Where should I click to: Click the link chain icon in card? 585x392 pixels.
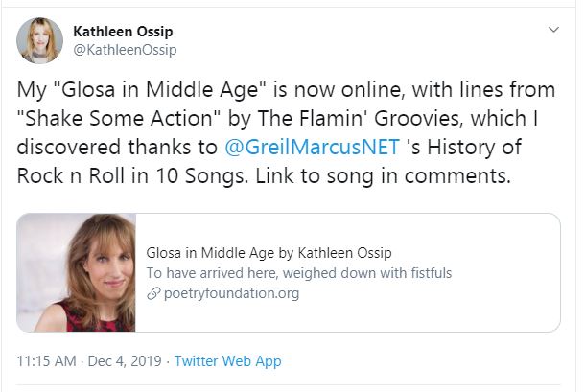152,293
